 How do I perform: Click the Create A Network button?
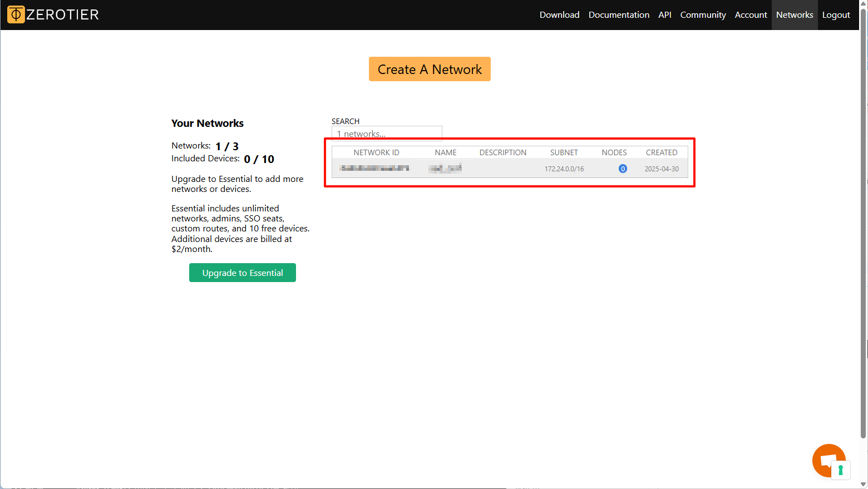coord(430,69)
